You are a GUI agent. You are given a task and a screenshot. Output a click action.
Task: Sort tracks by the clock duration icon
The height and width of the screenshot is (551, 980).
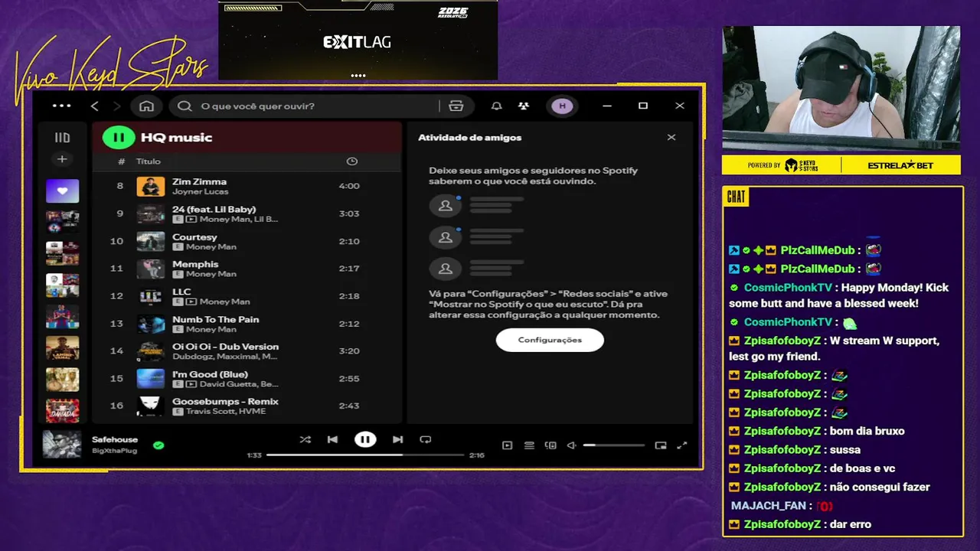[x=352, y=161]
